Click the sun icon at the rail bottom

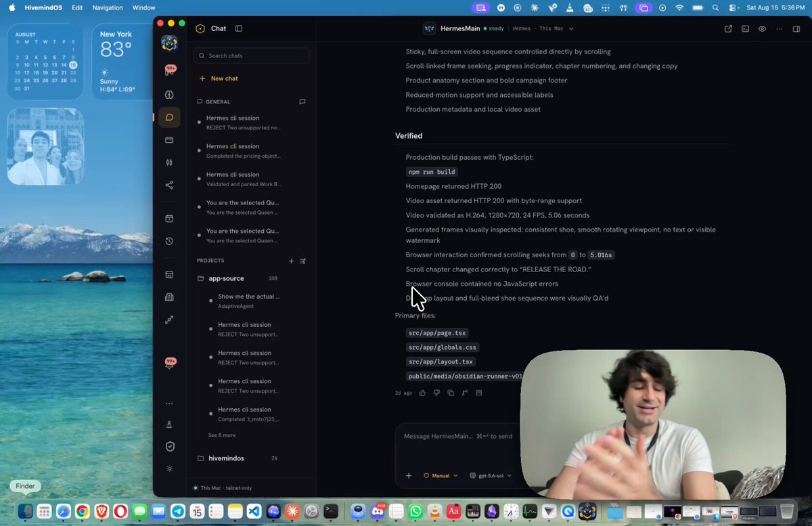170,468
